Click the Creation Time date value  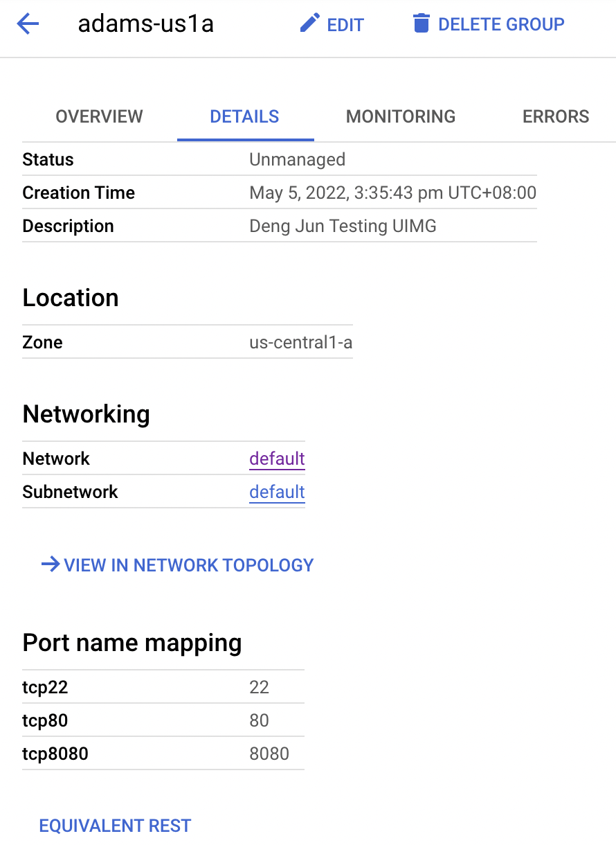(392, 193)
